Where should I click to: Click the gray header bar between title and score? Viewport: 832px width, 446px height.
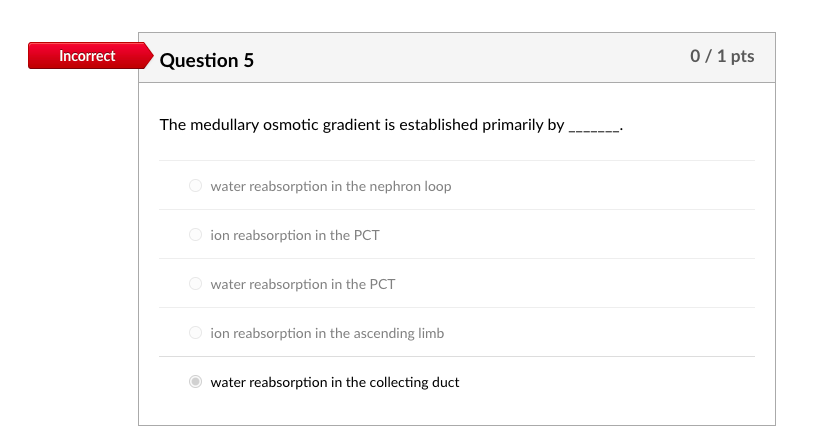coord(470,58)
